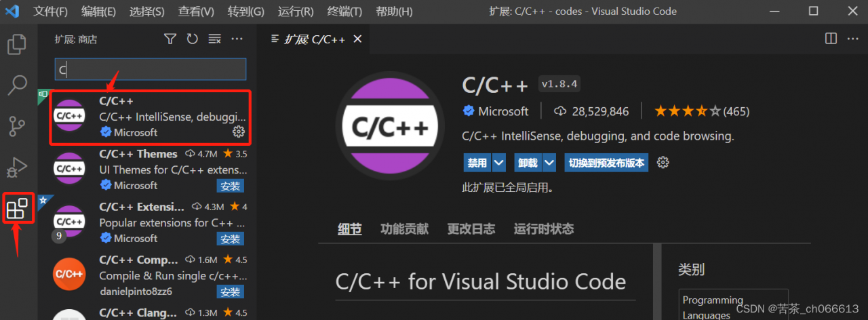The height and width of the screenshot is (320, 868).
Task: Switch to the 运行时状态 tab
Action: click(544, 229)
